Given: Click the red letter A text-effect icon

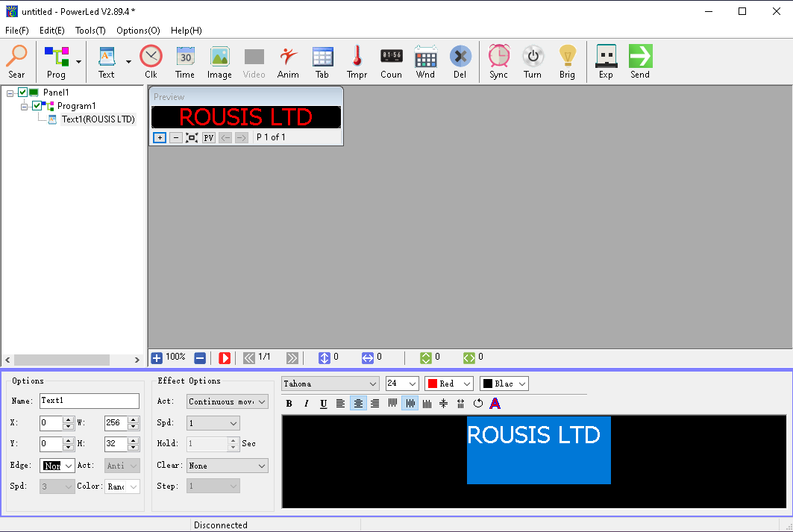Looking at the screenshot, I should point(495,404).
